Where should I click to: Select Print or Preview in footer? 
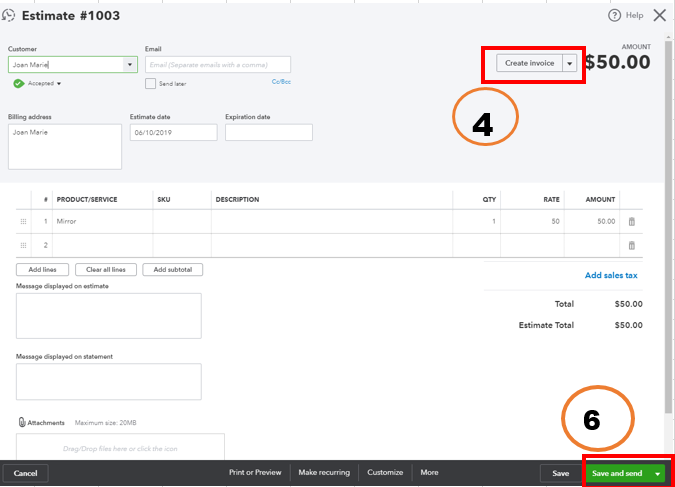click(255, 473)
